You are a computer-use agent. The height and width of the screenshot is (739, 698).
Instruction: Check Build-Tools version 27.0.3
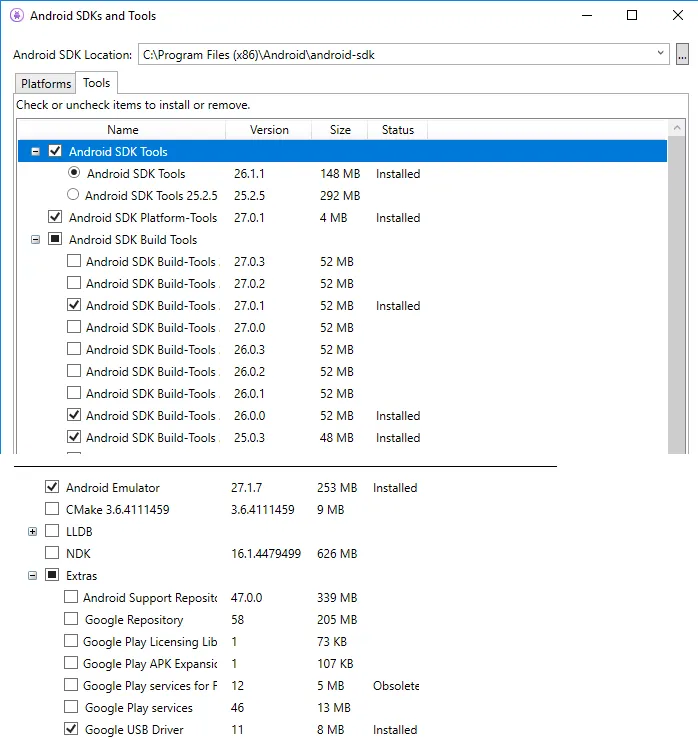coord(74,261)
